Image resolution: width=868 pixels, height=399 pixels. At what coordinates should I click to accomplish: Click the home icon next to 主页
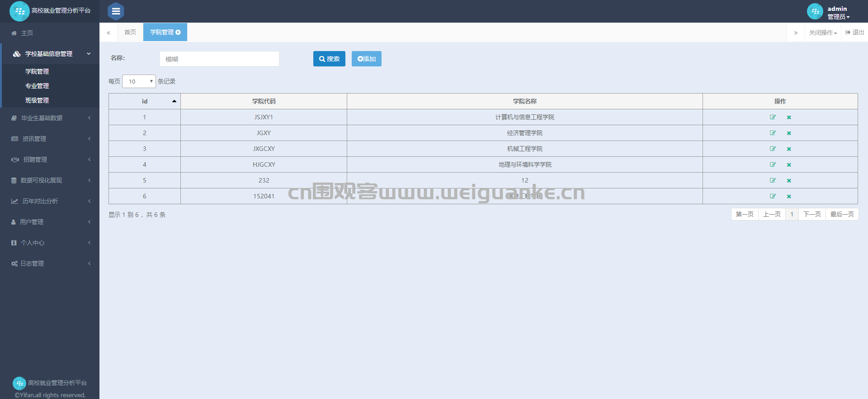pos(14,33)
